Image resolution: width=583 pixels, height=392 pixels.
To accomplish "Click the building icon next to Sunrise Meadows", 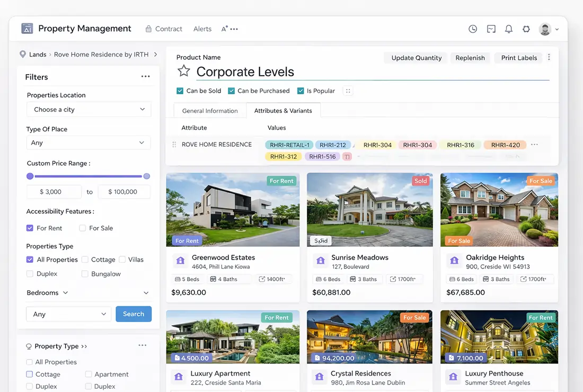I will click(320, 261).
